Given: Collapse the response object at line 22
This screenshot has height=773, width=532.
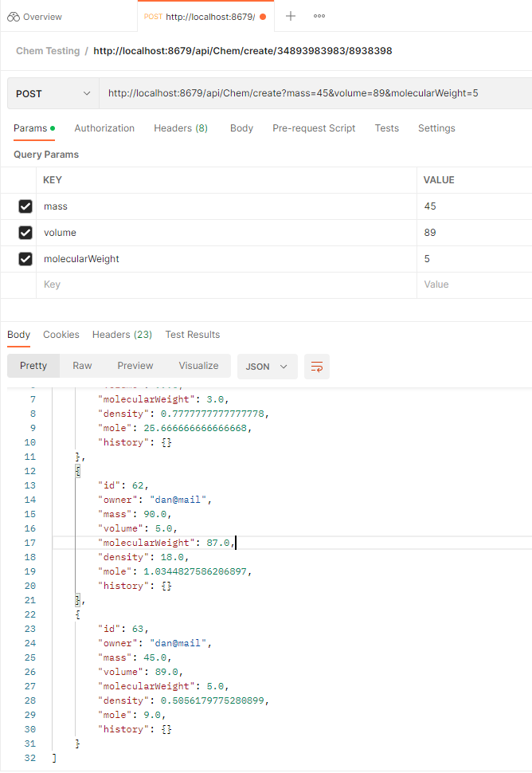Looking at the screenshot, I should pos(76,614).
